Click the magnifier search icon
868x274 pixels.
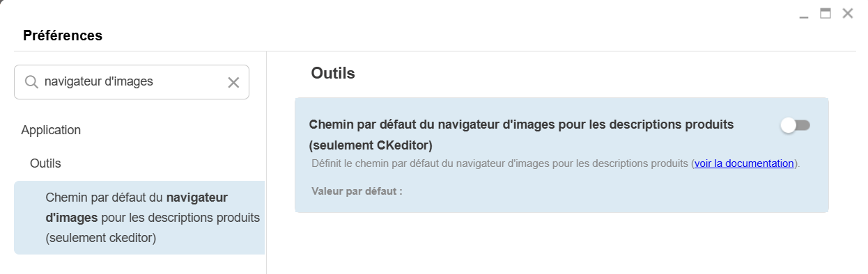tap(31, 82)
